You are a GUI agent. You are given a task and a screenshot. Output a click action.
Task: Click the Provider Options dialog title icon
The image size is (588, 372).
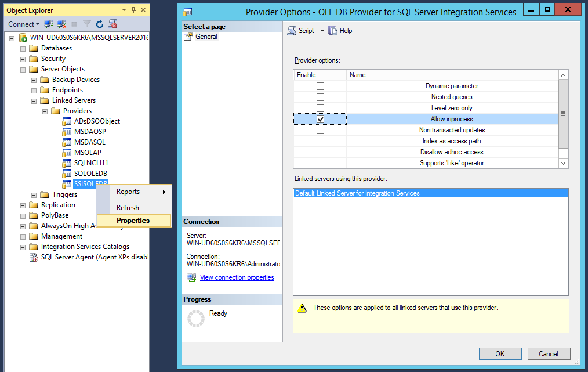pos(187,12)
